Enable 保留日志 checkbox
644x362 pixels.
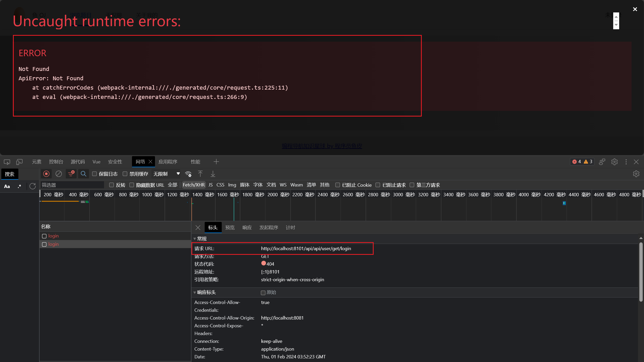pos(94,174)
